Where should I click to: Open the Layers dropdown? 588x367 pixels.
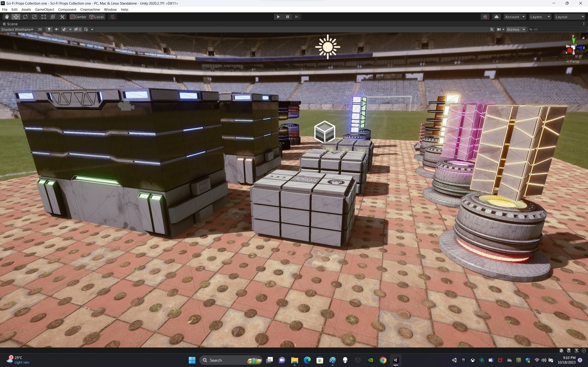(x=540, y=17)
